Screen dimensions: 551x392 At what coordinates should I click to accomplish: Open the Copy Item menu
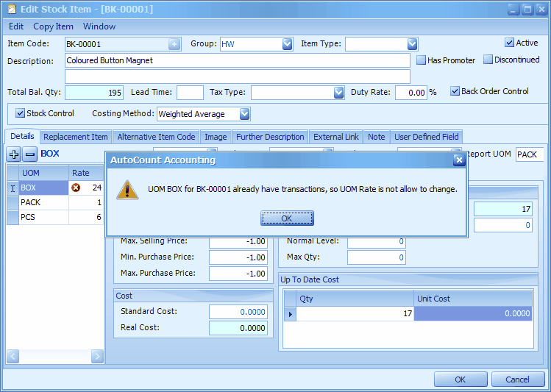tap(54, 26)
